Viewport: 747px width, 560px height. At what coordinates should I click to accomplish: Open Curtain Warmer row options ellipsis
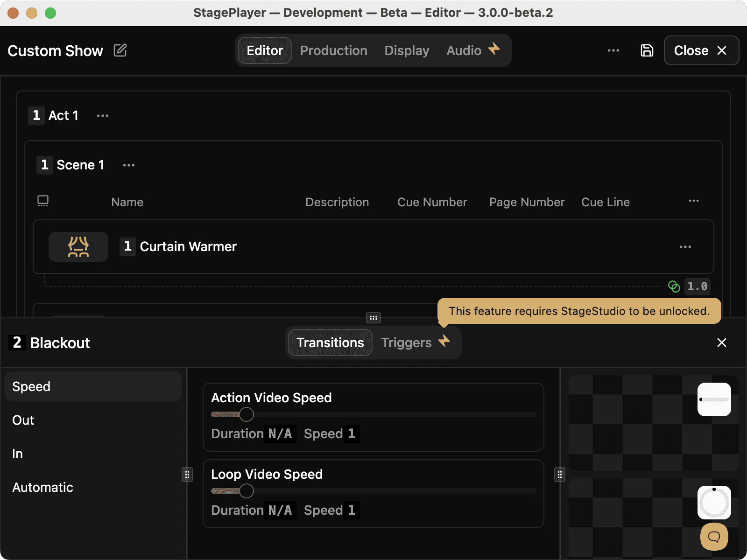pyautogui.click(x=685, y=247)
